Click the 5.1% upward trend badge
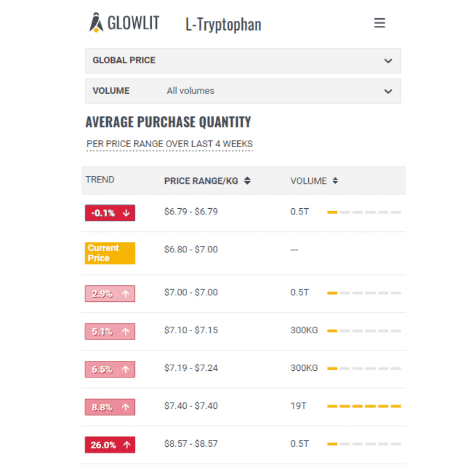Screen dimensions: 464x476 tap(110, 331)
